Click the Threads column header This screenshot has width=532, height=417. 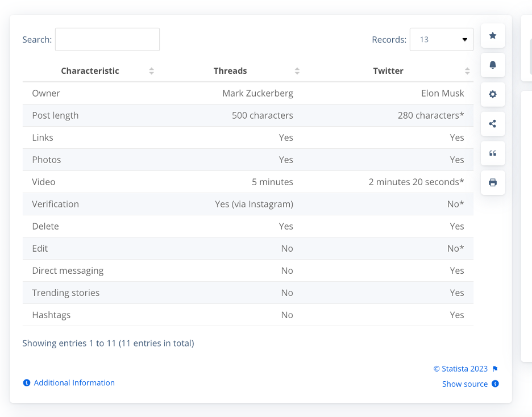(x=230, y=71)
